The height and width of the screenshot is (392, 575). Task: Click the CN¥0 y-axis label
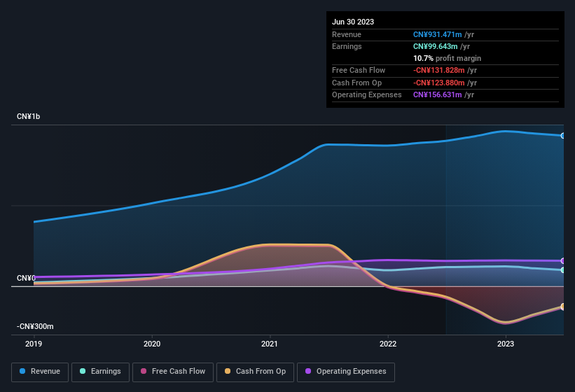click(26, 278)
